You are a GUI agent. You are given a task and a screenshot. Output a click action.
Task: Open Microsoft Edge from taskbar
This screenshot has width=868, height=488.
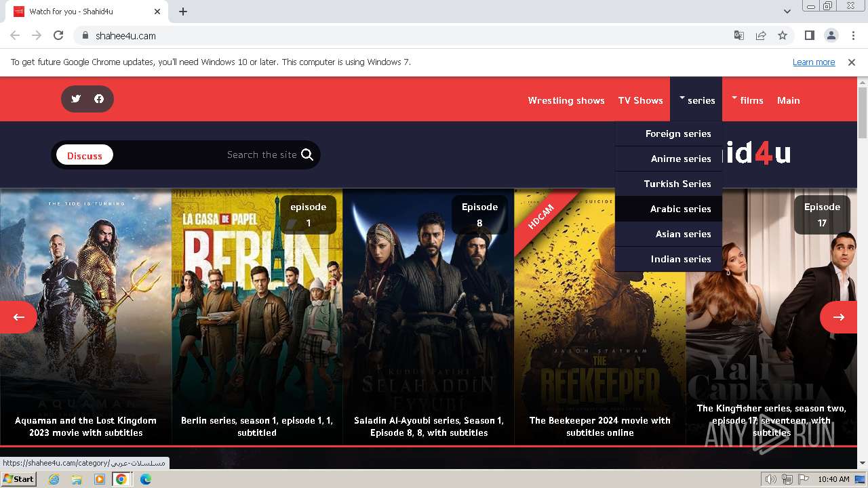pos(146,479)
